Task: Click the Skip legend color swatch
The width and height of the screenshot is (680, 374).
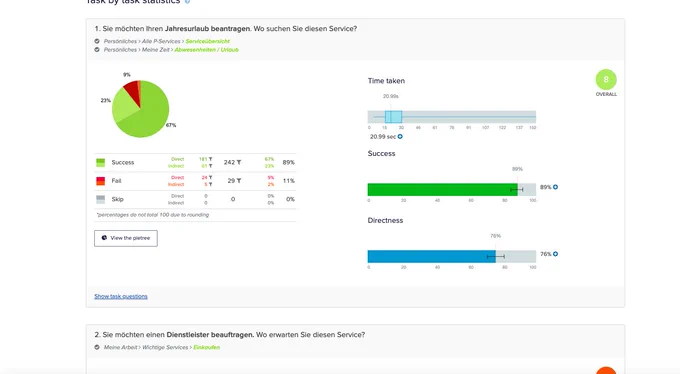Action: (x=101, y=199)
